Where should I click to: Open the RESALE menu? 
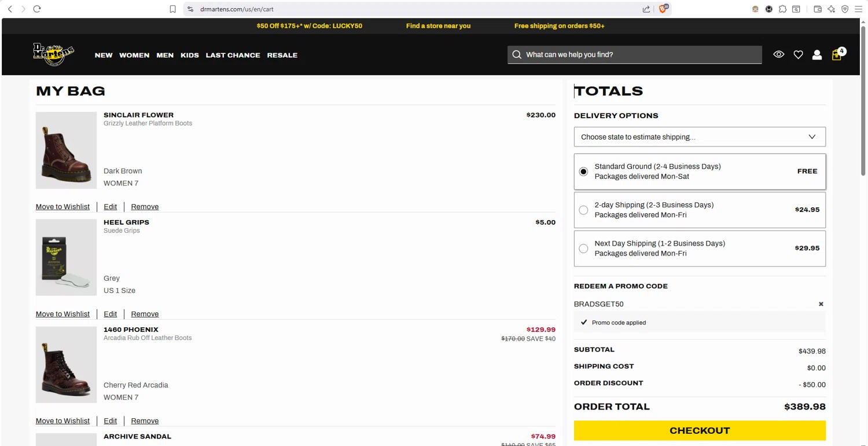(x=282, y=55)
